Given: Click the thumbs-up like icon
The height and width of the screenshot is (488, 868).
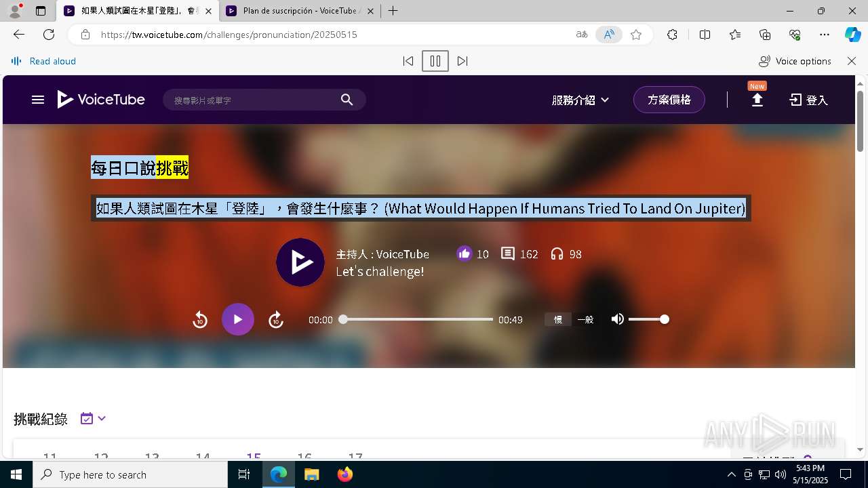Looking at the screenshot, I should [x=464, y=253].
